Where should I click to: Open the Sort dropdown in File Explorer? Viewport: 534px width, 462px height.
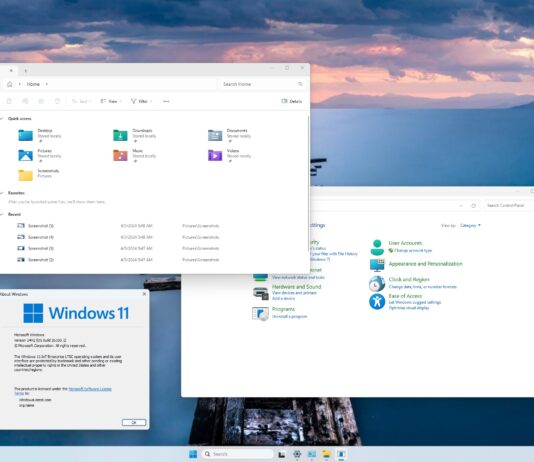[81, 101]
